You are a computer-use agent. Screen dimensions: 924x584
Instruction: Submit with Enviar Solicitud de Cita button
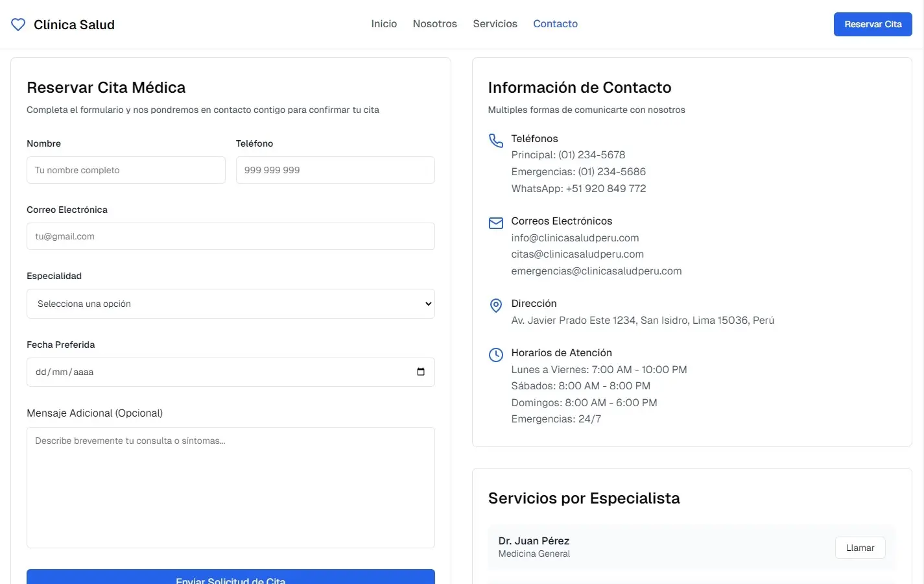tap(231, 578)
